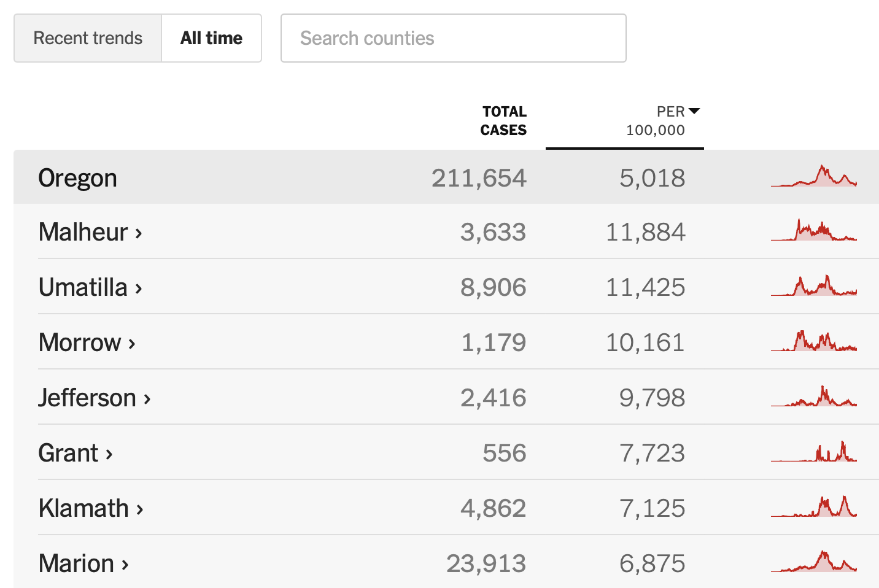Screen dimensions: 879x588
Task: Click the Morrow trend sparkline chart
Action: click(813, 341)
